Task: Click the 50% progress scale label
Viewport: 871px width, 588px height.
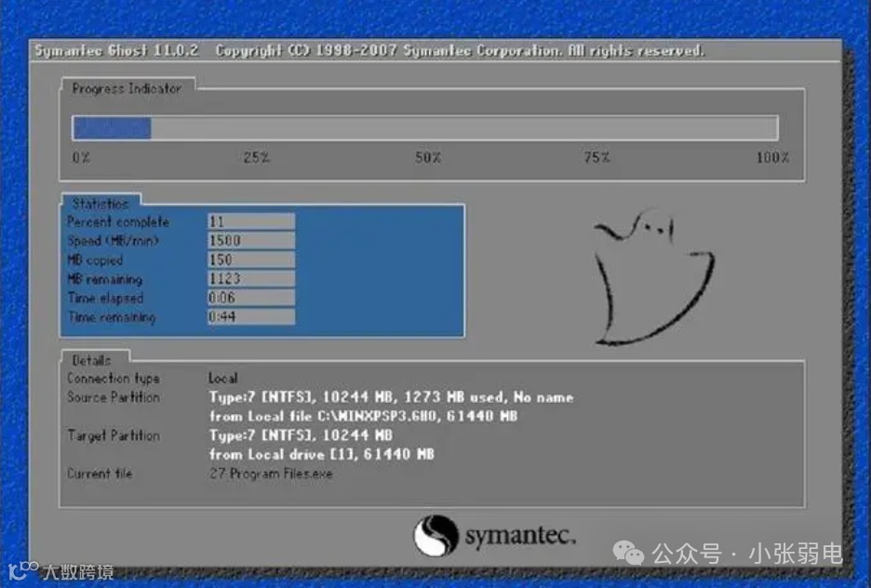Action: [428, 157]
